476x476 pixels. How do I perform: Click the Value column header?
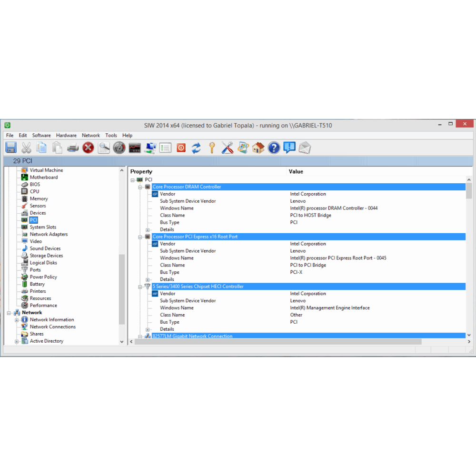(379, 171)
